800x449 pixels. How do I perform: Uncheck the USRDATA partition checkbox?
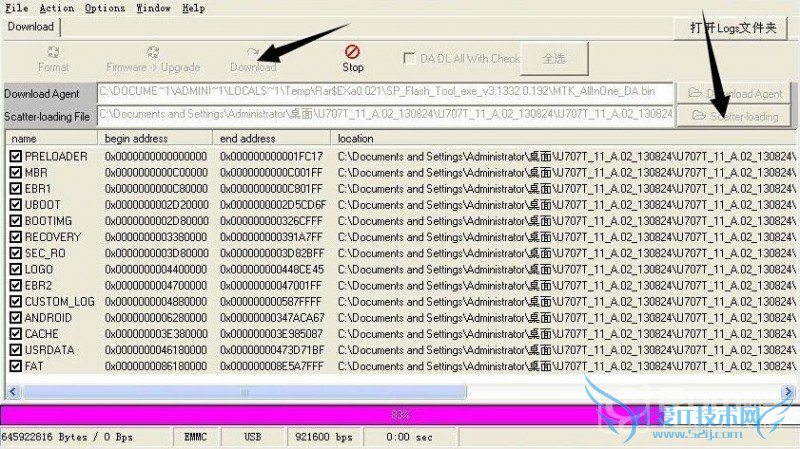[x=15, y=350]
